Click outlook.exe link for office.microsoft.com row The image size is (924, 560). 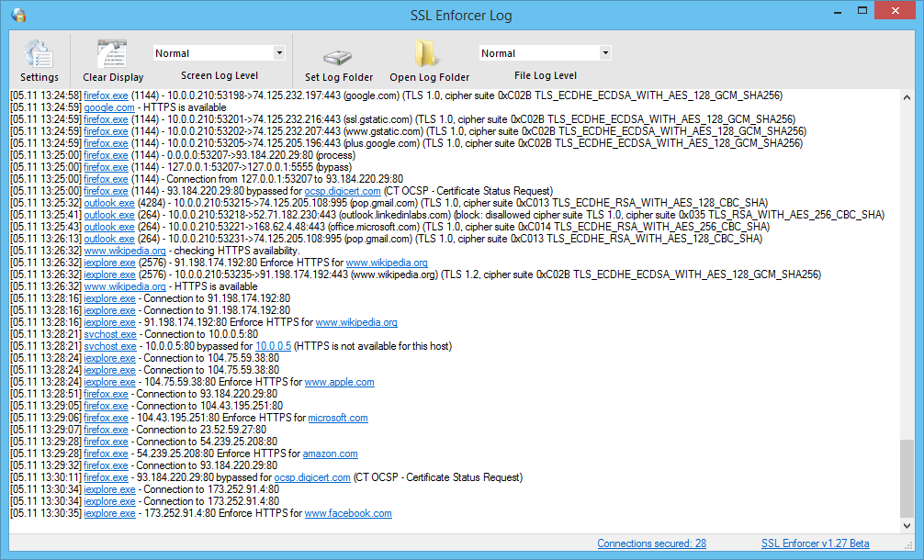[109, 227]
